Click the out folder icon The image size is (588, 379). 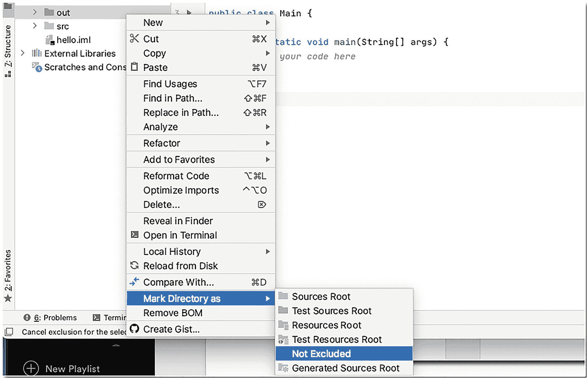coord(49,13)
